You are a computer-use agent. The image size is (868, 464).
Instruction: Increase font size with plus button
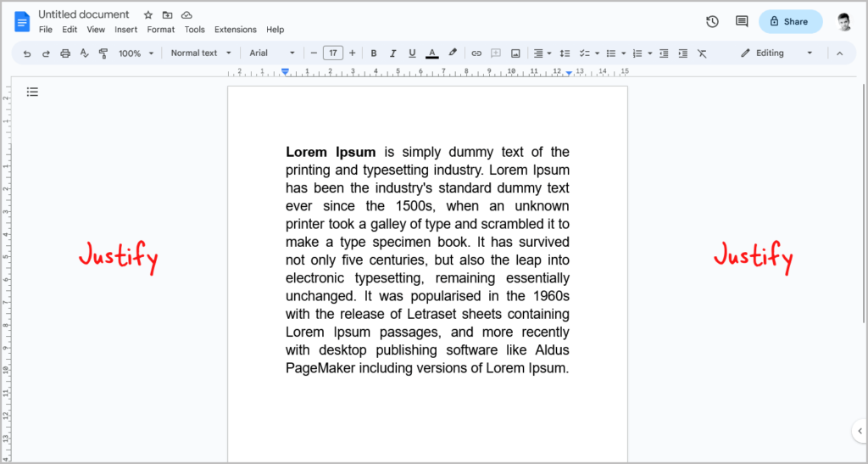(x=352, y=53)
